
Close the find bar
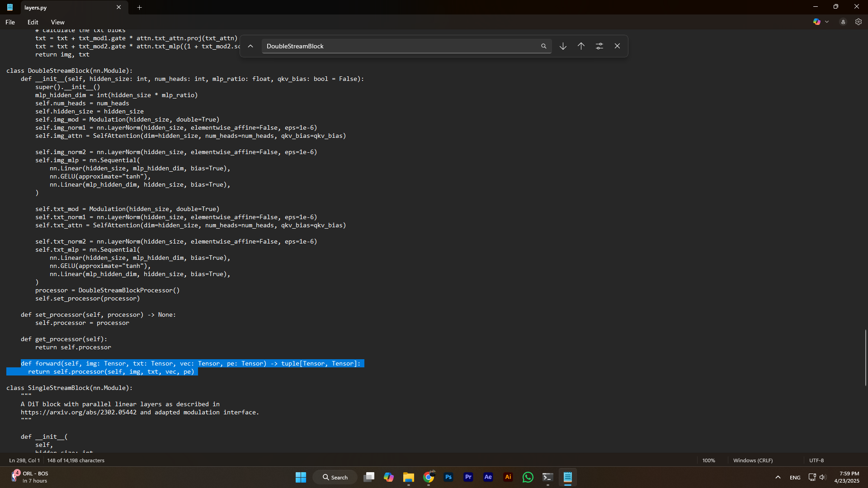point(617,46)
